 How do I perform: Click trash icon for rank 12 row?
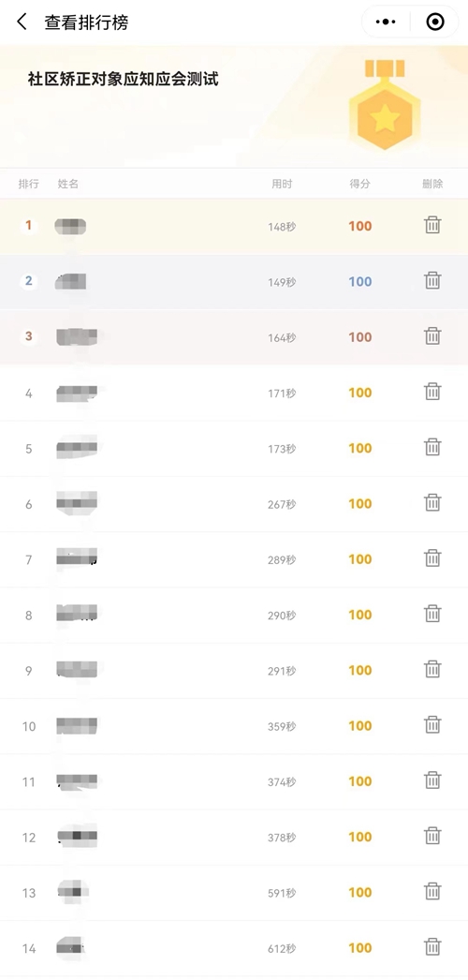click(x=432, y=837)
